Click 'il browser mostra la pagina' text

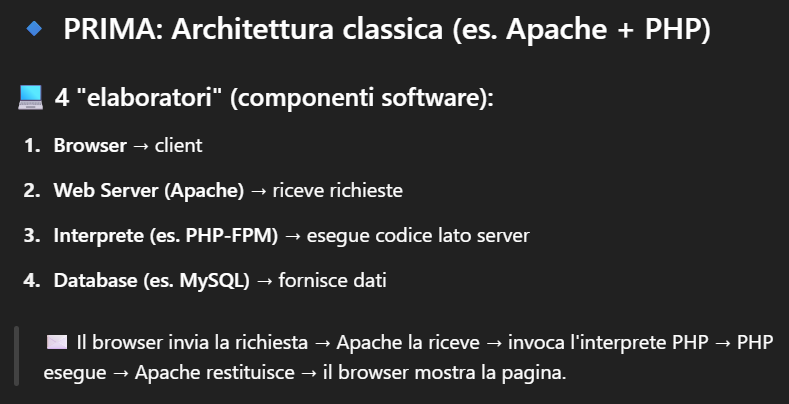445,373
